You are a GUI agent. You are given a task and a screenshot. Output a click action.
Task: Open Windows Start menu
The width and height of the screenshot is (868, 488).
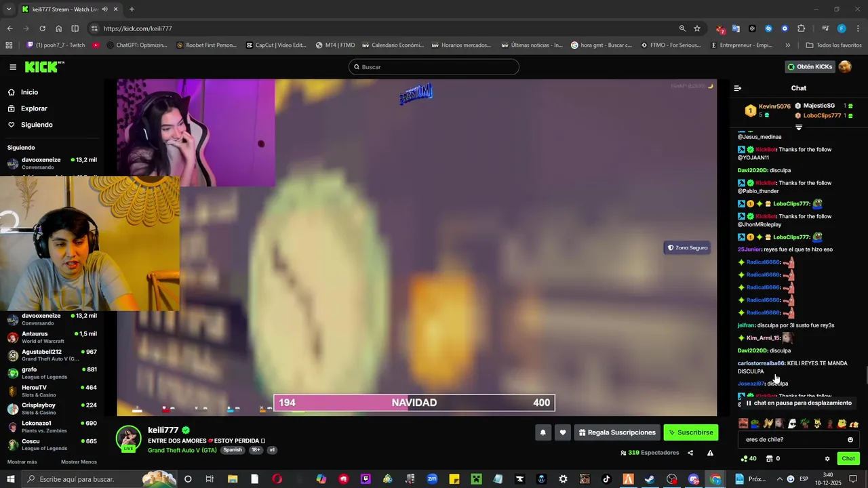(x=11, y=479)
